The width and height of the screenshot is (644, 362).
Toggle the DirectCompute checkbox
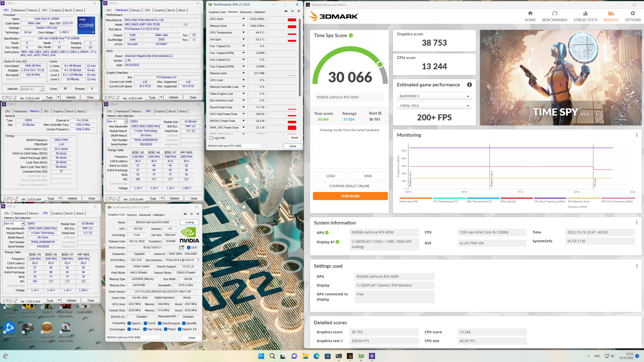pyautogui.click(x=159, y=323)
